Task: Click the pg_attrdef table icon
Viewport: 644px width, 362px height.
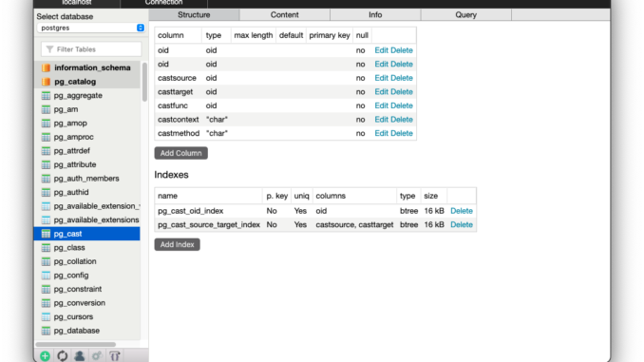Action: click(46, 151)
